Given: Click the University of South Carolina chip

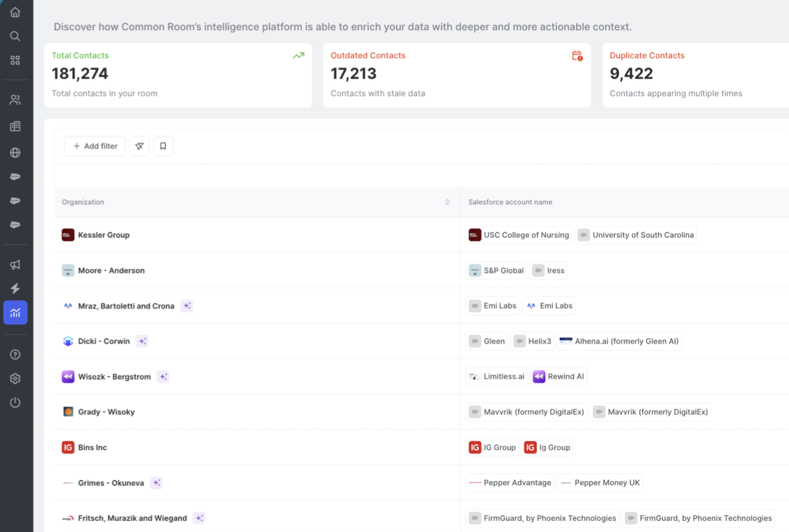Looking at the screenshot, I should (x=636, y=235).
